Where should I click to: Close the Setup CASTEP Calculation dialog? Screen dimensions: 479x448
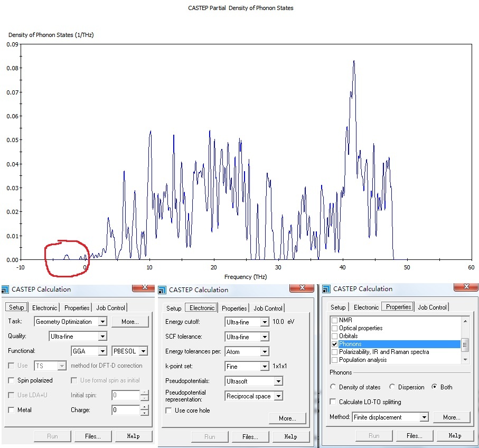coord(145,287)
